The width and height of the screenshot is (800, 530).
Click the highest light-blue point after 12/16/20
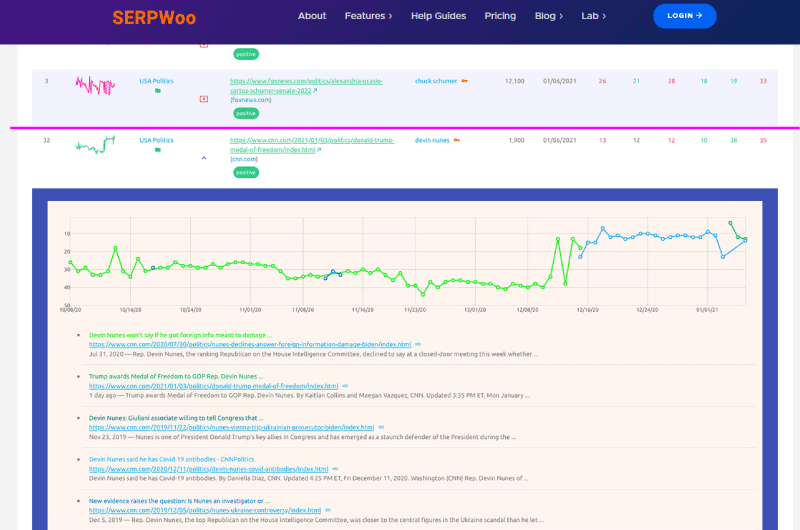point(603,228)
